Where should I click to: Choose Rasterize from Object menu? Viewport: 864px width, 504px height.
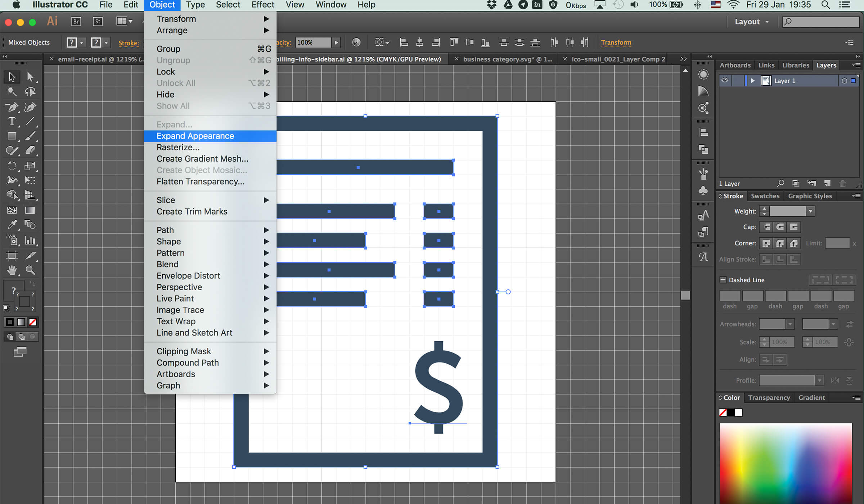[x=210, y=147]
